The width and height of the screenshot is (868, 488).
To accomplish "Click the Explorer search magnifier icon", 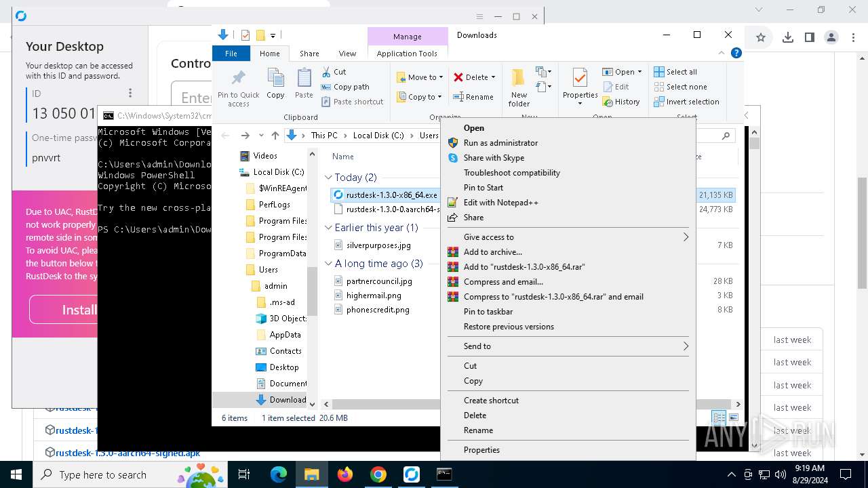I will [x=726, y=136].
